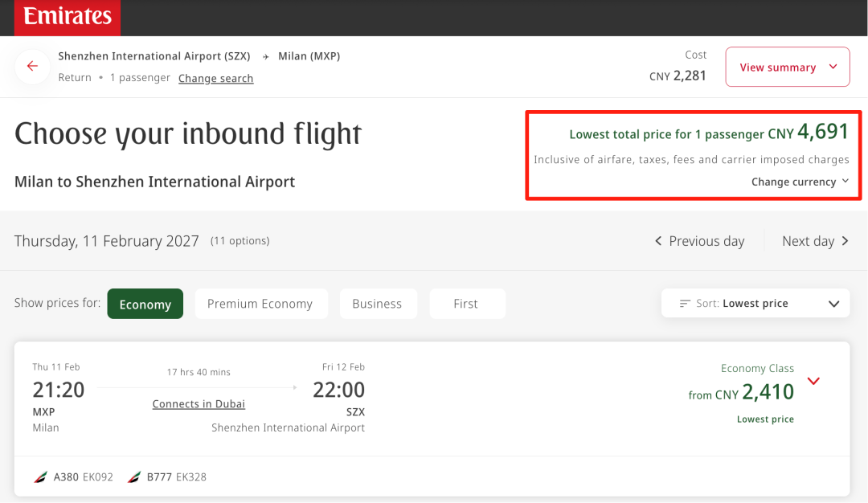
Task: Select the Economy price filter
Action: pos(145,304)
